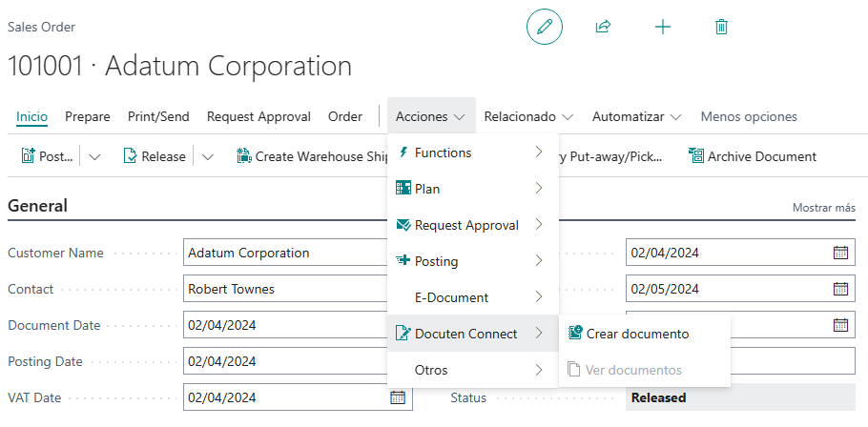The width and height of the screenshot is (868, 427).
Task: Click Create Warehouse Shipment action
Action: tap(312, 156)
